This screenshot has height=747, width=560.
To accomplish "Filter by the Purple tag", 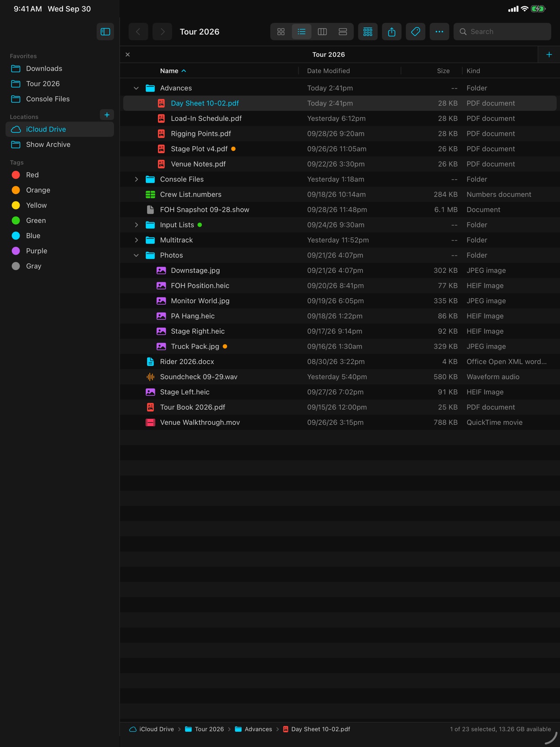I will (59, 251).
